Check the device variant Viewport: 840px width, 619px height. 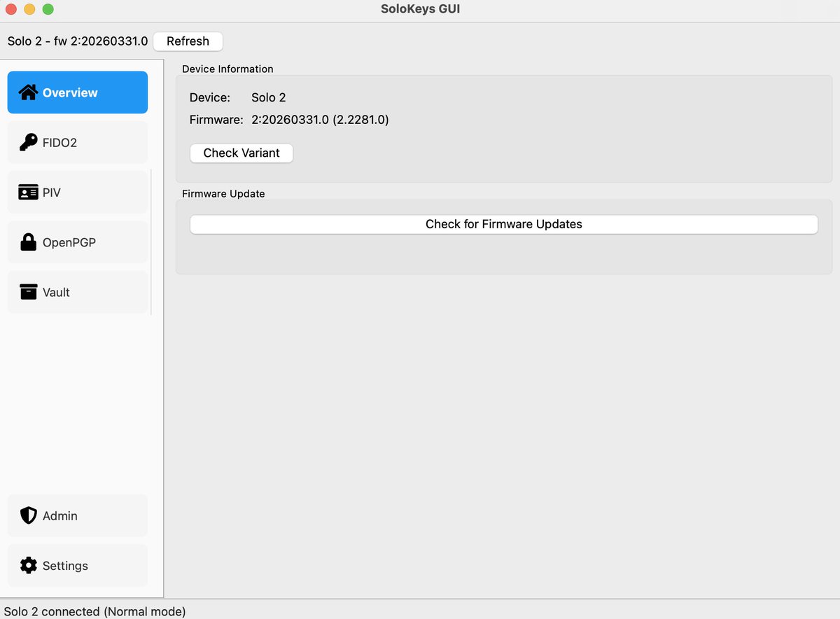[x=241, y=153]
